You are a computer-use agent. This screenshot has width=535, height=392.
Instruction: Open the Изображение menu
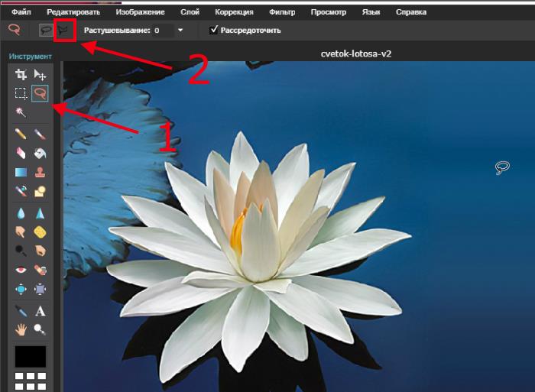pyautogui.click(x=140, y=12)
